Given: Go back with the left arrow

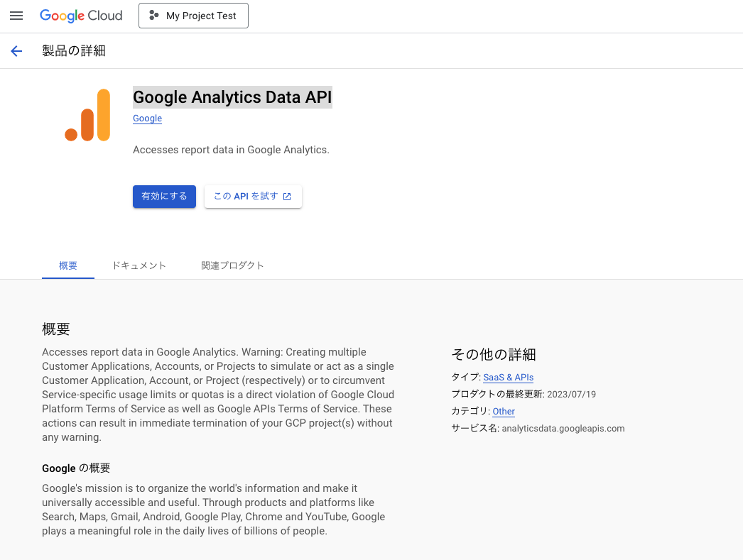Looking at the screenshot, I should (x=16, y=51).
